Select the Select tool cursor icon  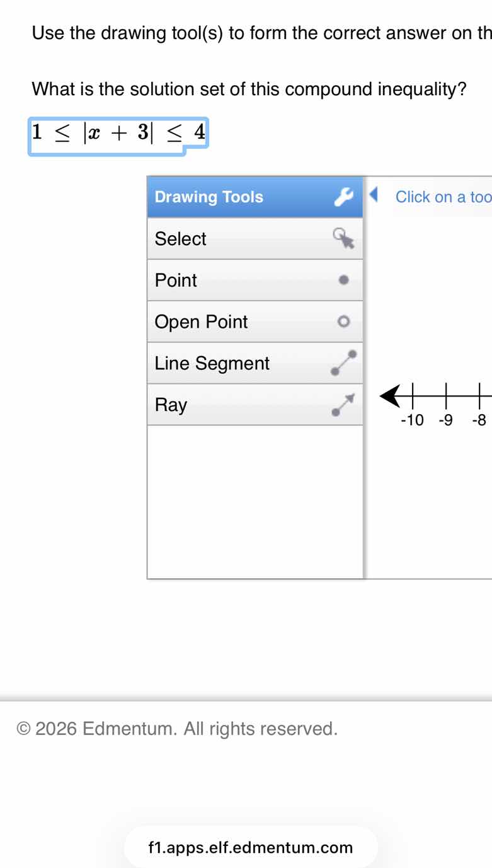pyautogui.click(x=344, y=239)
